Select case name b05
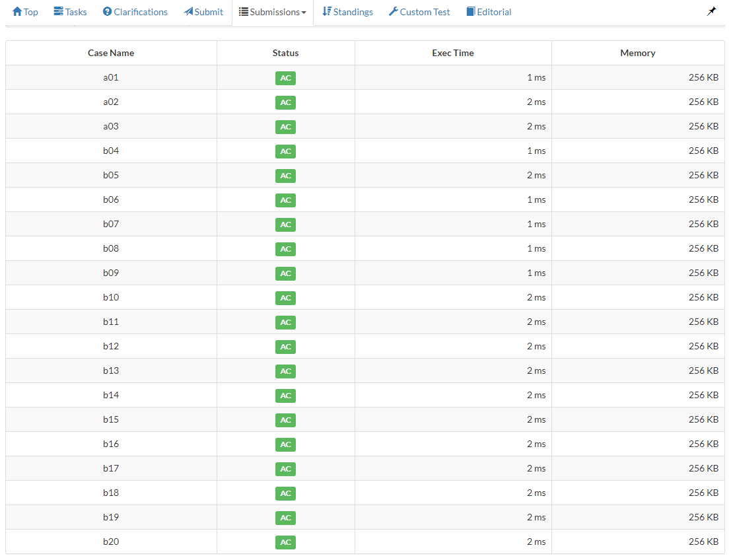This screenshot has width=731, height=560. pyautogui.click(x=111, y=175)
